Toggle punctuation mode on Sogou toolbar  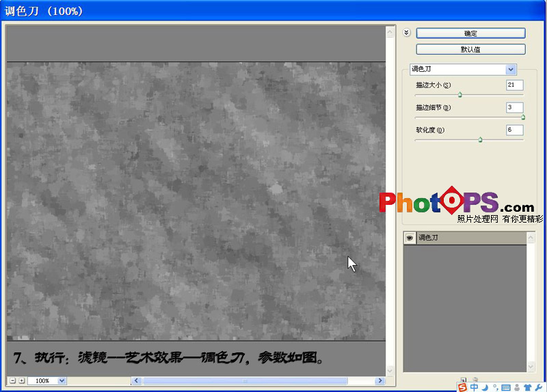point(496,387)
